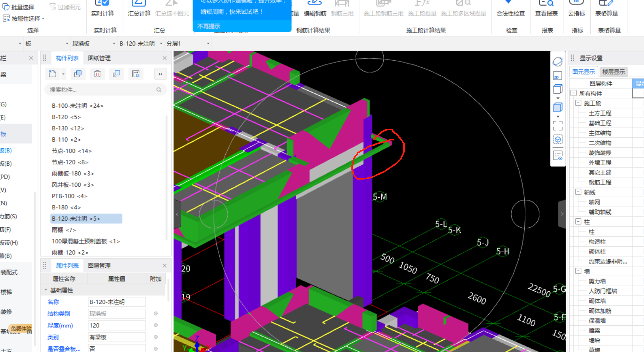Click 编辑钢筋 edit rebar tool

point(315,8)
